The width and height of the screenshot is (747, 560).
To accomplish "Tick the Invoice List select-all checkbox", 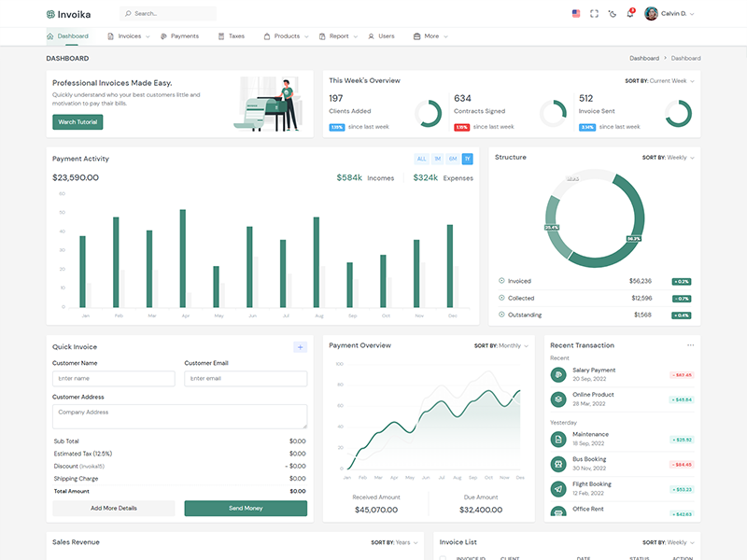I will point(443,558).
